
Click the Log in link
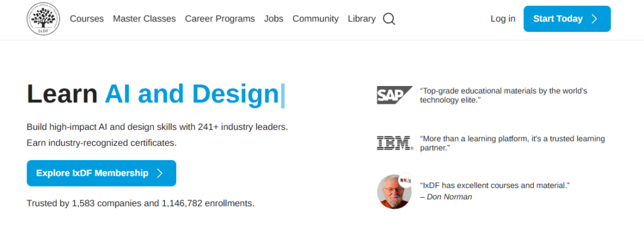502,18
